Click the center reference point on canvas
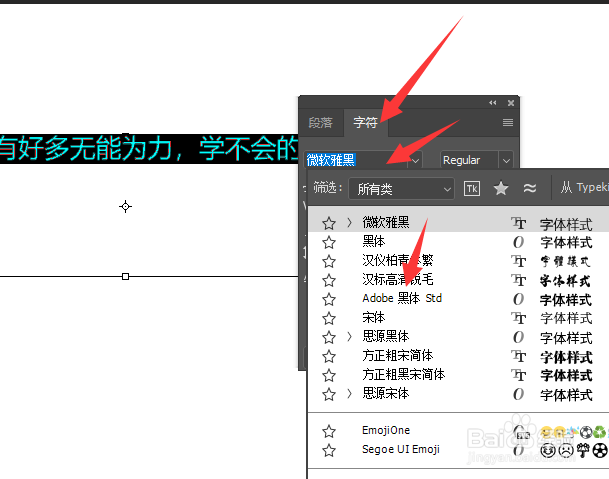609x479 pixels. pyautogui.click(x=125, y=206)
